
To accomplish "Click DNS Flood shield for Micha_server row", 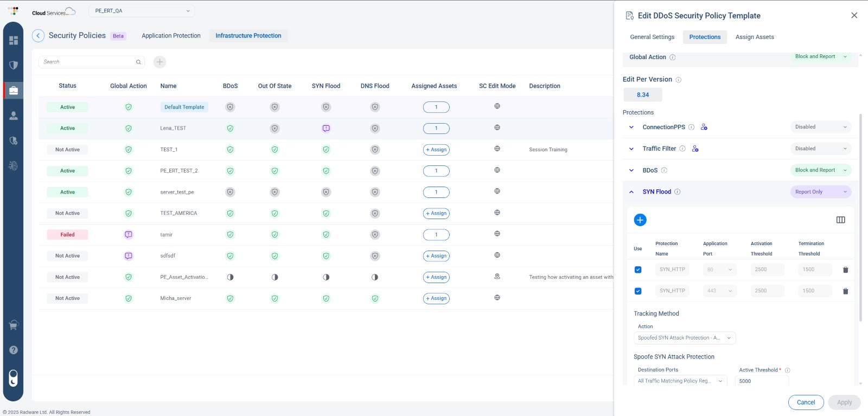I will click(375, 298).
